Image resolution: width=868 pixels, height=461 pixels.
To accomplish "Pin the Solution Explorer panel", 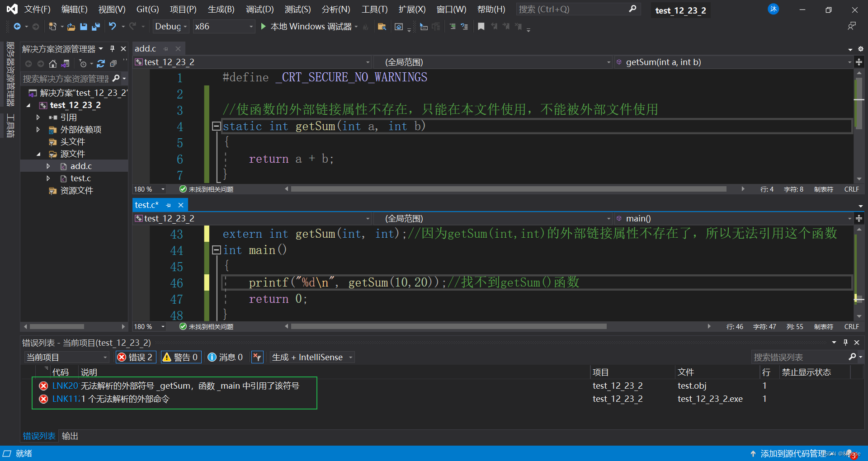I will [112, 48].
